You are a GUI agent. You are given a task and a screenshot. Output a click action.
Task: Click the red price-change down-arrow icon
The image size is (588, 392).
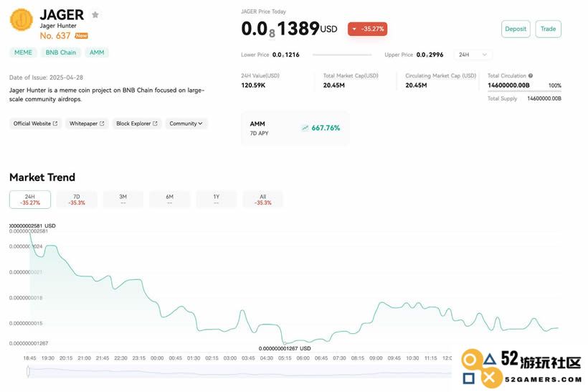coord(354,29)
